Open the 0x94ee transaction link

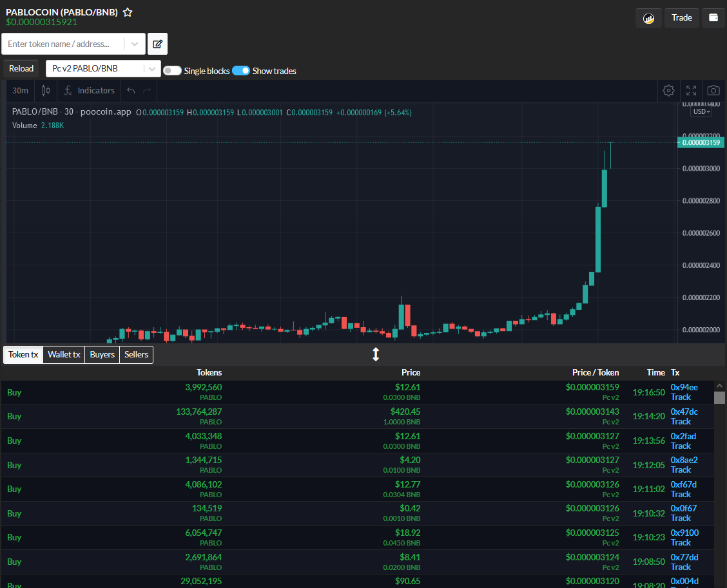click(683, 388)
